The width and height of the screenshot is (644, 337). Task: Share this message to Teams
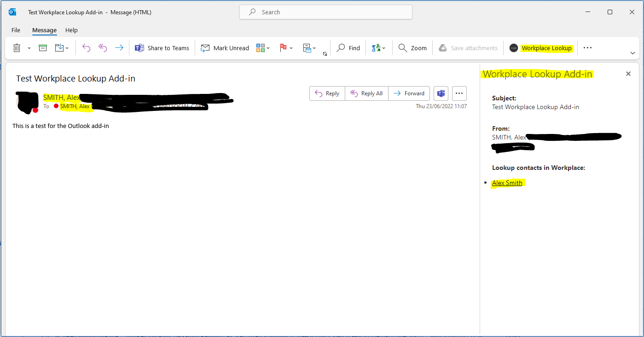click(x=162, y=48)
